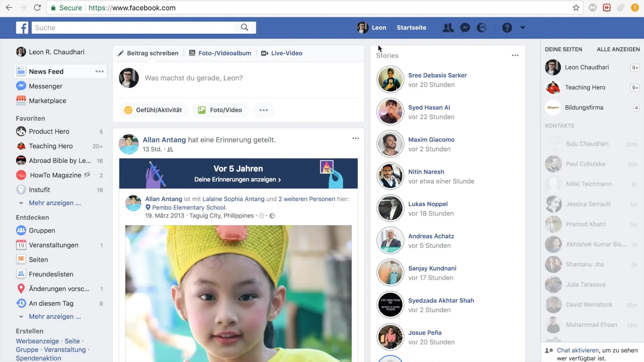Click the browser address bar URL

pos(132,8)
